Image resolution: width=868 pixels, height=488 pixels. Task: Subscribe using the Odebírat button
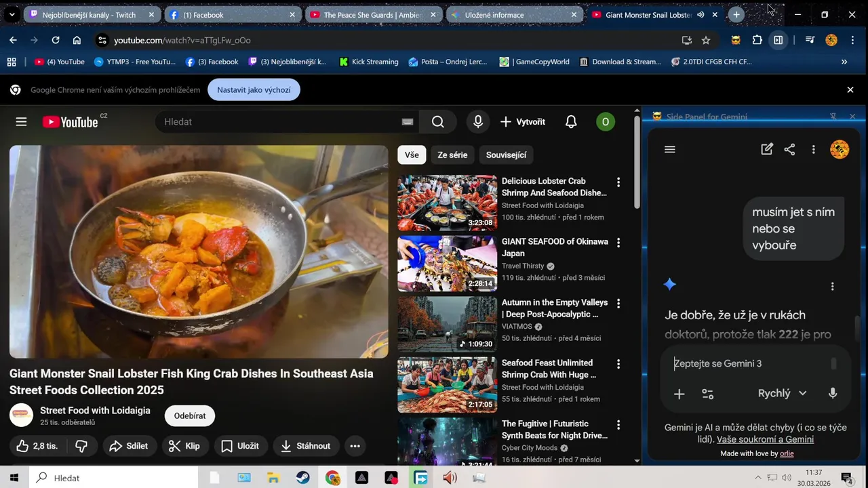pyautogui.click(x=190, y=415)
